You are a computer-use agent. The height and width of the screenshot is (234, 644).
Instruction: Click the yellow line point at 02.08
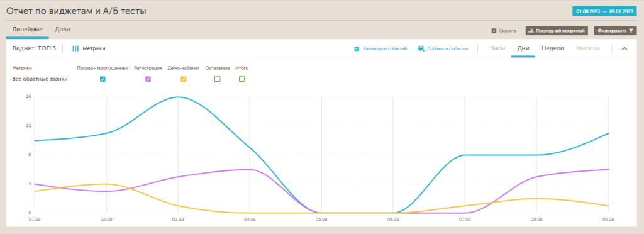tap(106, 184)
